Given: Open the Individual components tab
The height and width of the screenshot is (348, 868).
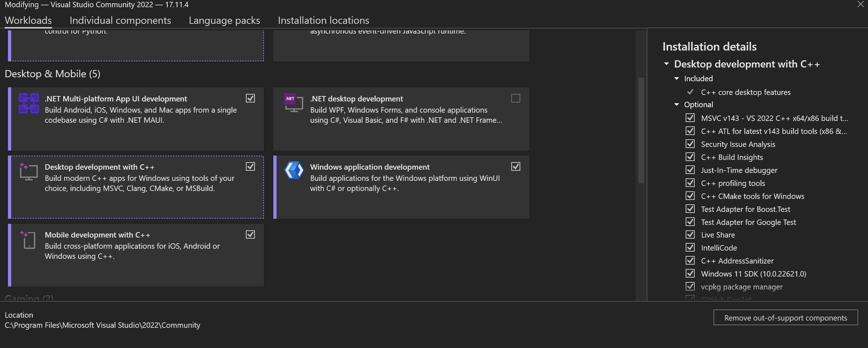Looking at the screenshot, I should 120,20.
